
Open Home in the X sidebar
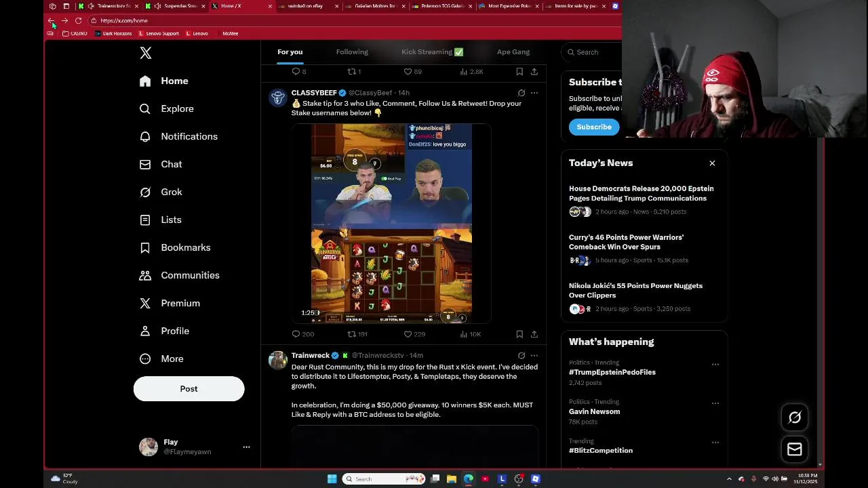(x=163, y=81)
